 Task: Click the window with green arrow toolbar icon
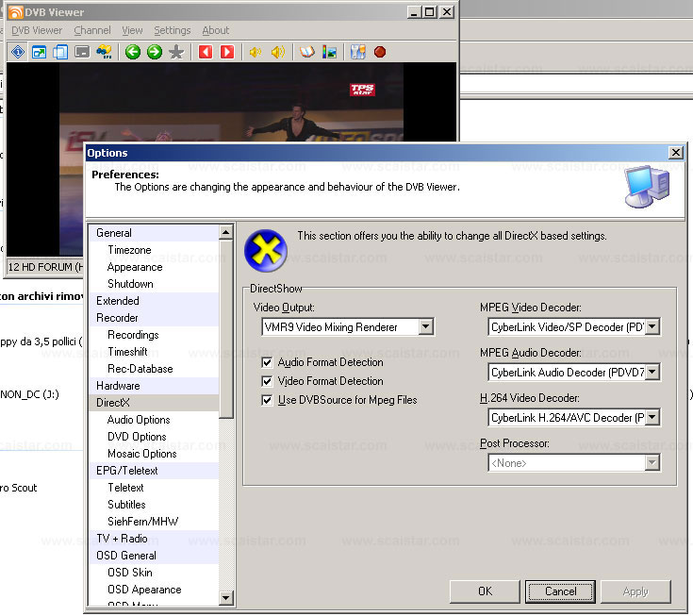click(39, 52)
